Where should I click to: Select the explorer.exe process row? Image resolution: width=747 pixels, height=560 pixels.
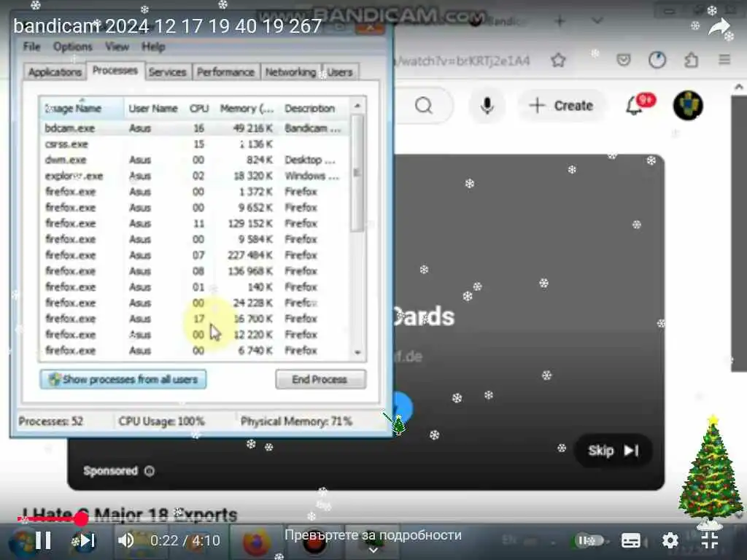[196, 176]
